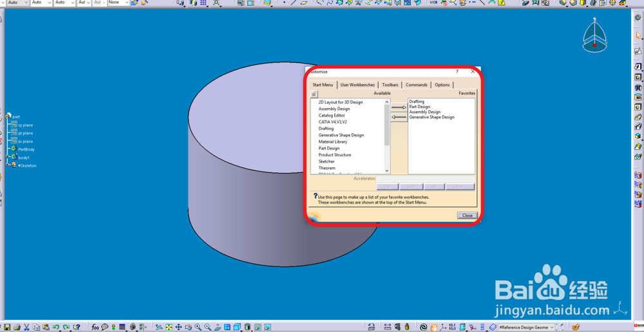Click the Create Multi-View icon

(x=227, y=327)
